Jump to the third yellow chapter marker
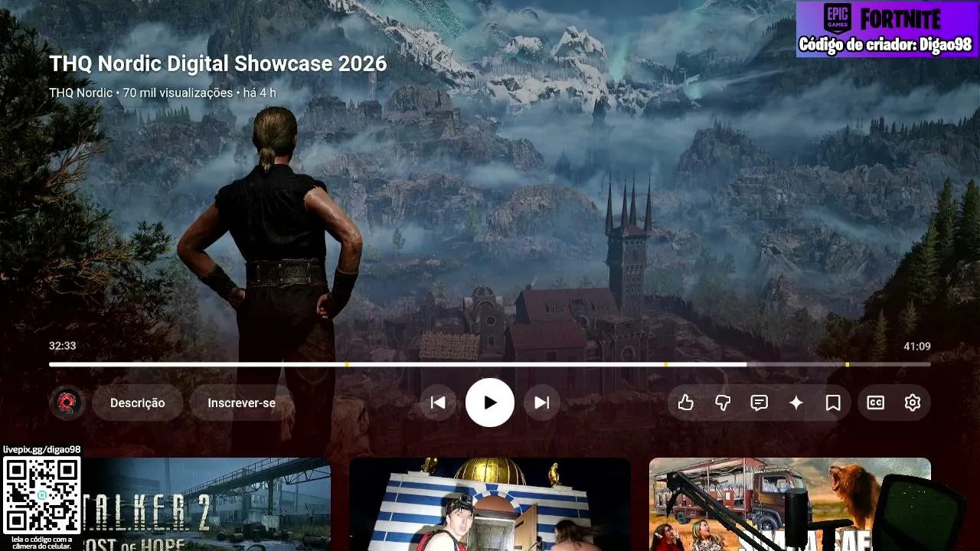980x551 pixels. click(x=847, y=364)
